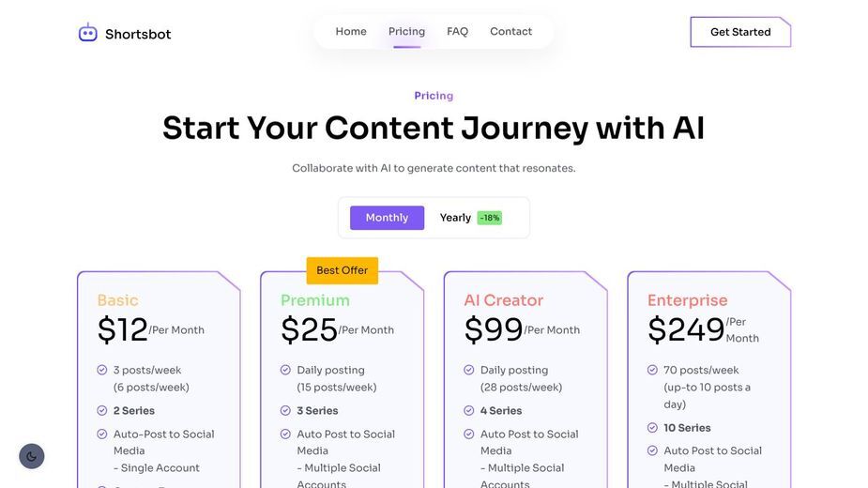Click the -18% discount badge
This screenshot has width=868, height=488.
pos(490,218)
